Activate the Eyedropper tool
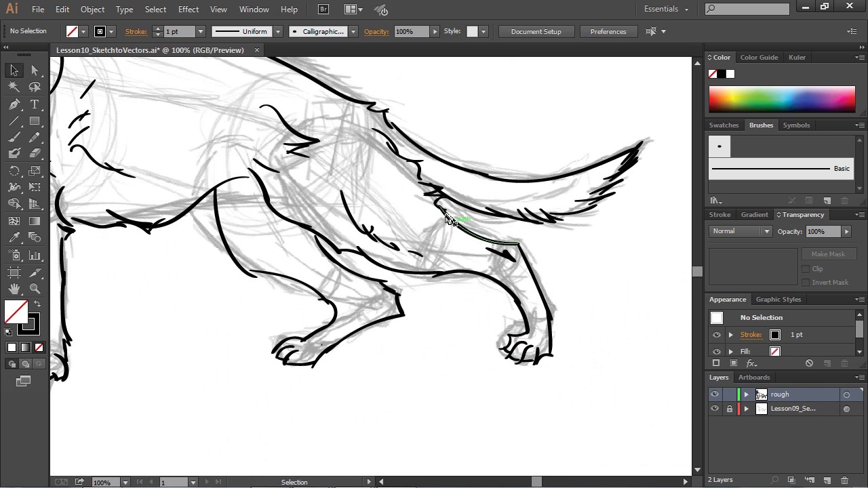The image size is (868, 488). pyautogui.click(x=14, y=237)
